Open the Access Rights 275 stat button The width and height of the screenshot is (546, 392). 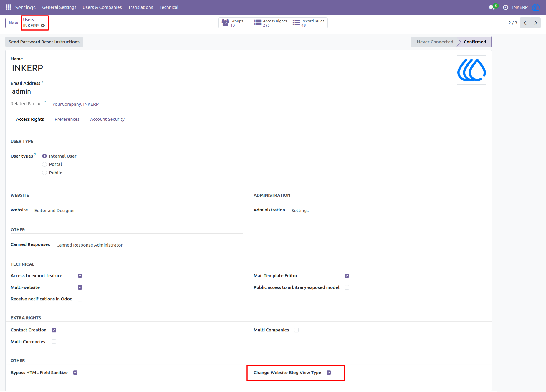click(271, 23)
